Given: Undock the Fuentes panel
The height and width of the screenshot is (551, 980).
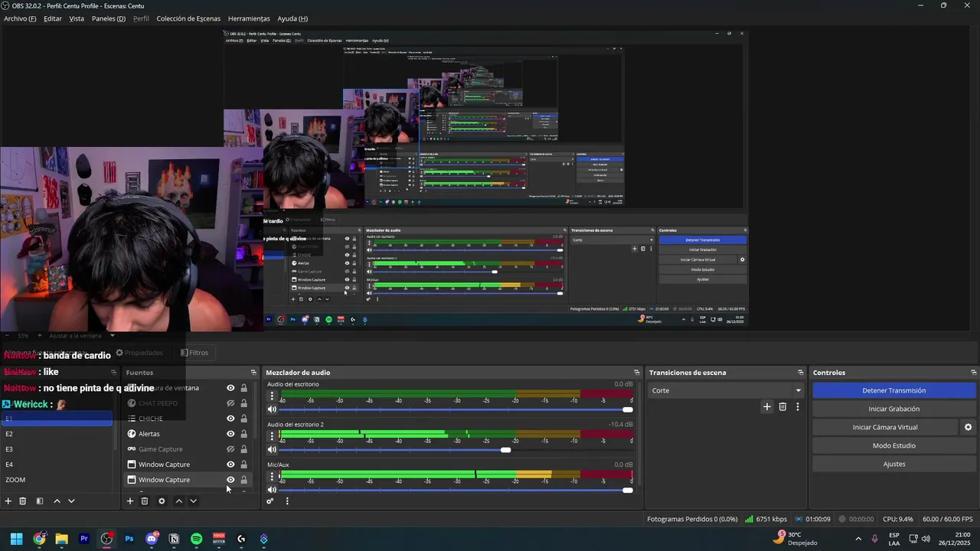Looking at the screenshot, I should pos(253,373).
